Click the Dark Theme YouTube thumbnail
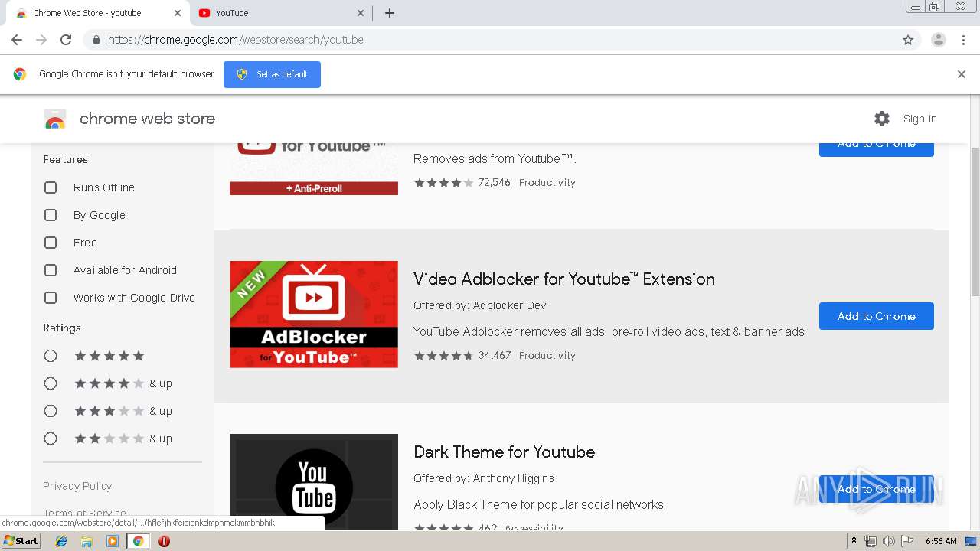Image resolution: width=980 pixels, height=551 pixels. point(314,481)
